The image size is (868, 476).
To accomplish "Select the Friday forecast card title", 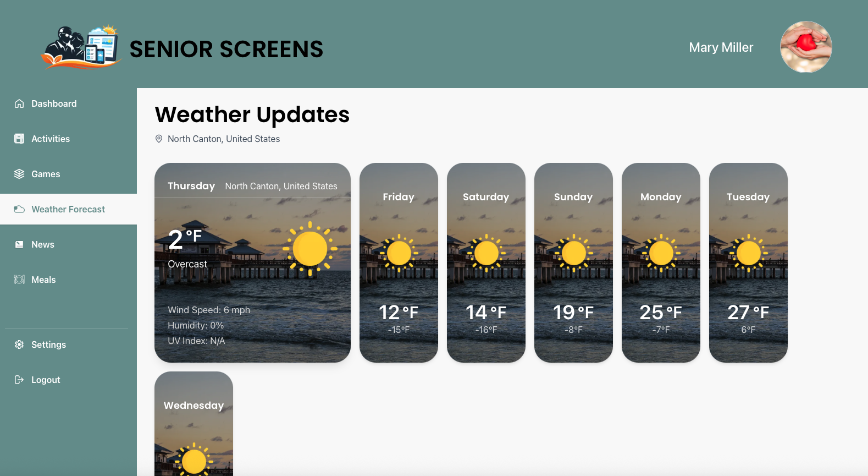I will coord(399,197).
